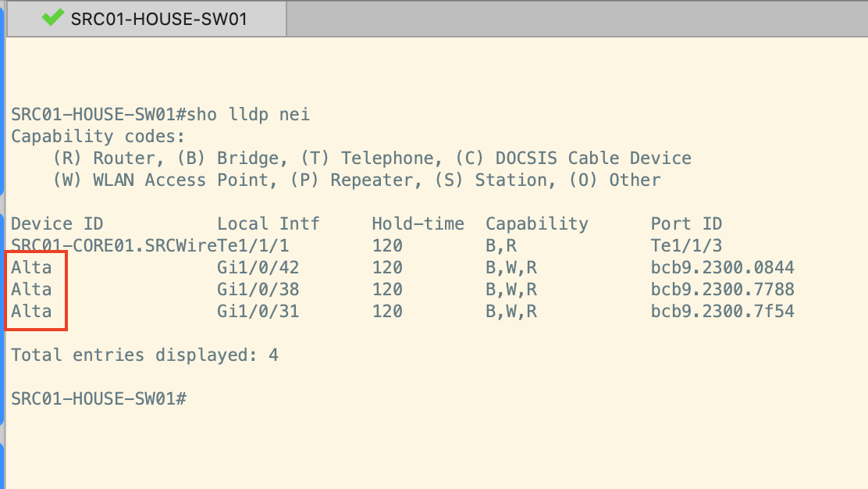The width and height of the screenshot is (868, 489).
Task: Click the second Alta device entry
Action: (x=31, y=290)
